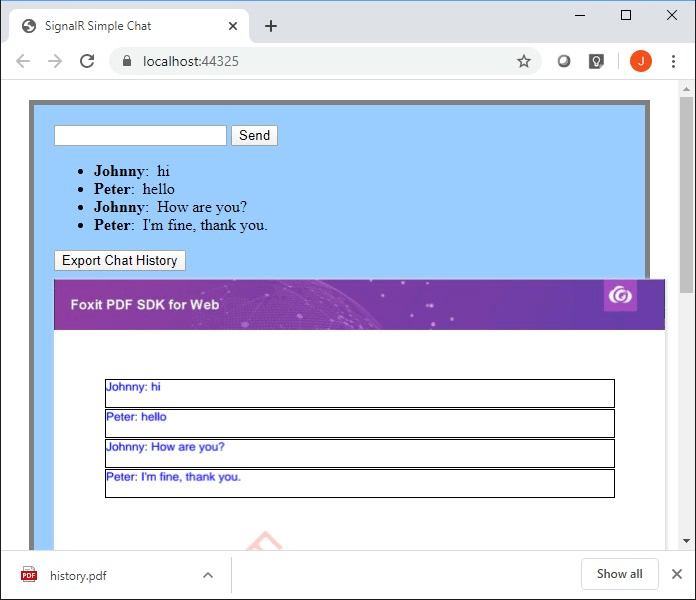The width and height of the screenshot is (696, 600).
Task: Click the 'Johnny: hi' PDF text box
Action: 360,393
